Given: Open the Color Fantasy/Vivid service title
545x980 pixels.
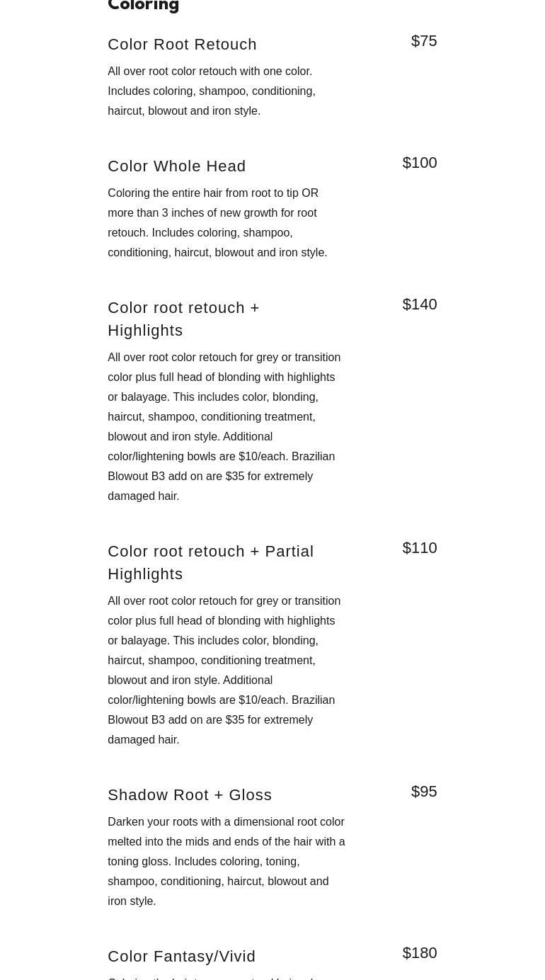Looking at the screenshot, I should tap(181, 956).
